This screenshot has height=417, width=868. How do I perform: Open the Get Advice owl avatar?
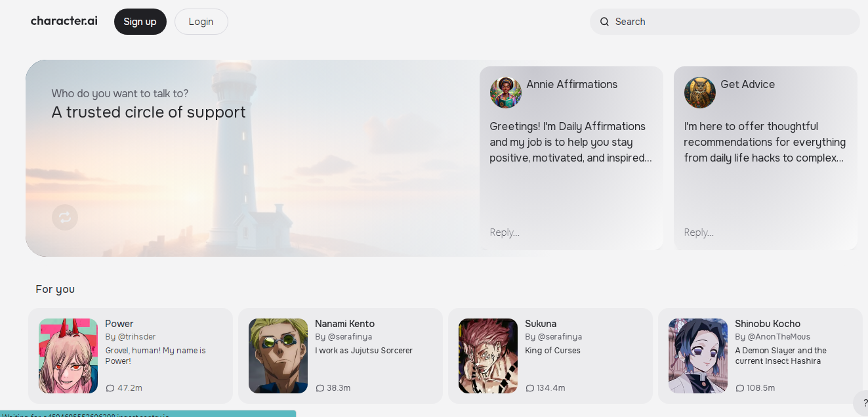coord(699,93)
